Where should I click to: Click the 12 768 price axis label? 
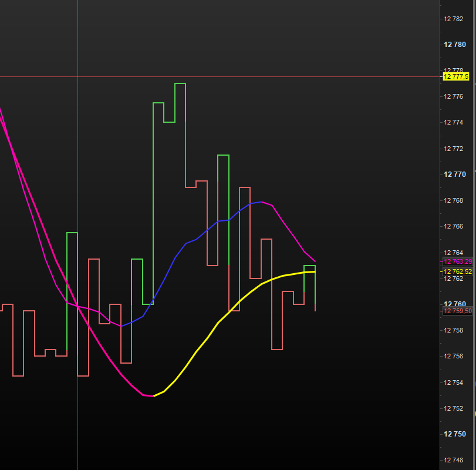(454, 200)
